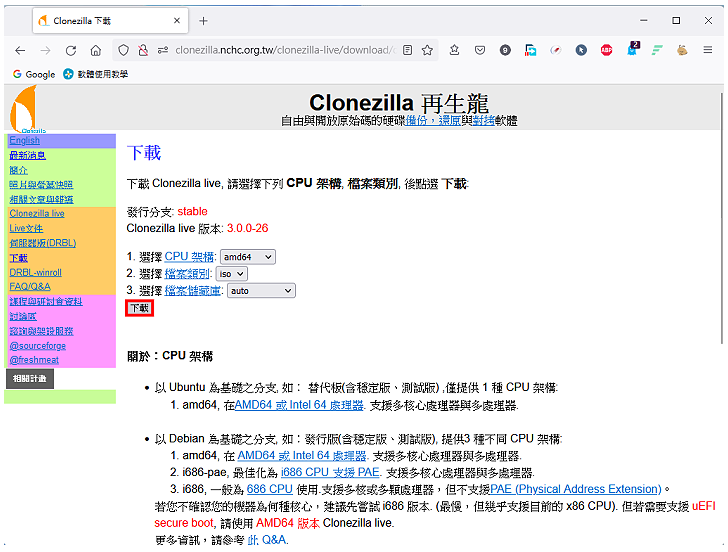Image resolution: width=728 pixels, height=552 pixels.
Task: Toggle reader view icon
Action: coord(408,50)
